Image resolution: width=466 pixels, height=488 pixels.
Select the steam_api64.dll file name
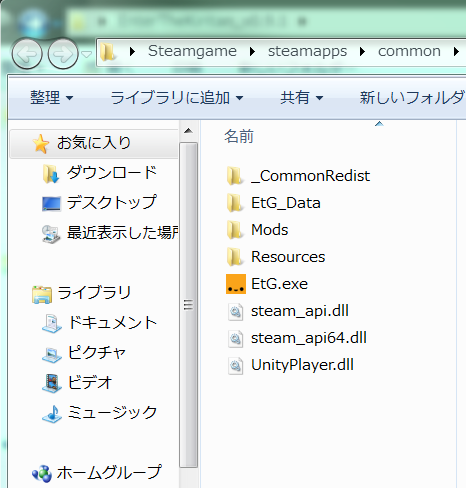309,338
